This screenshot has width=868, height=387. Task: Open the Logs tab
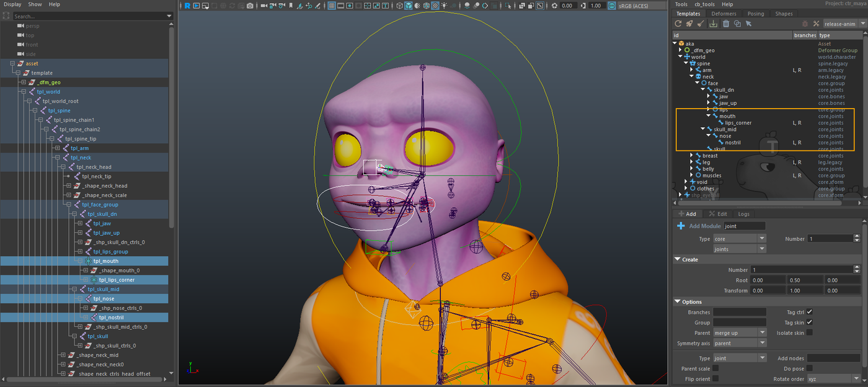(743, 214)
